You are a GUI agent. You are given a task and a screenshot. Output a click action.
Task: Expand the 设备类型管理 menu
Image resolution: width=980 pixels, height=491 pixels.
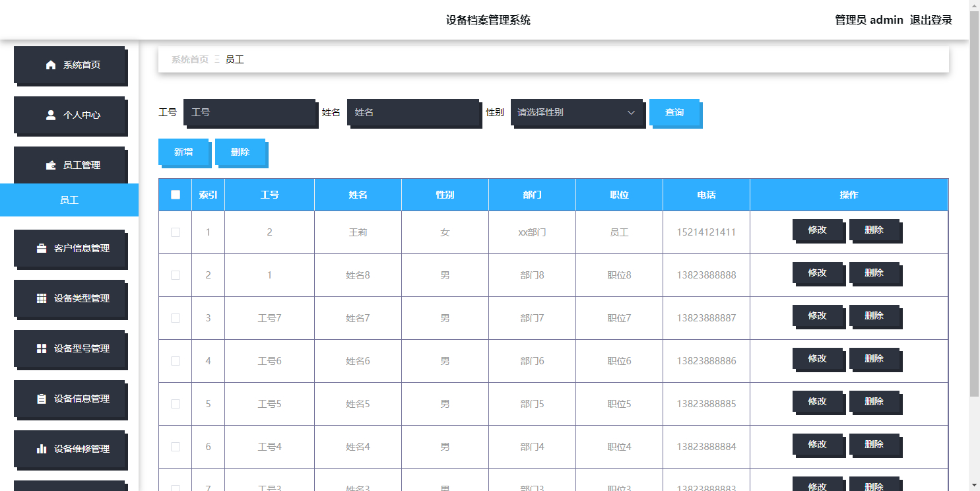(x=69, y=298)
